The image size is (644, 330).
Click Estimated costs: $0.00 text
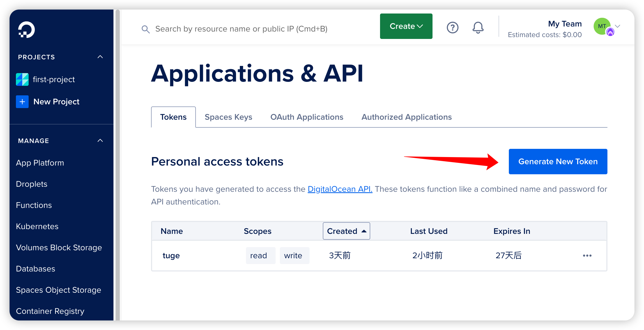tap(545, 35)
